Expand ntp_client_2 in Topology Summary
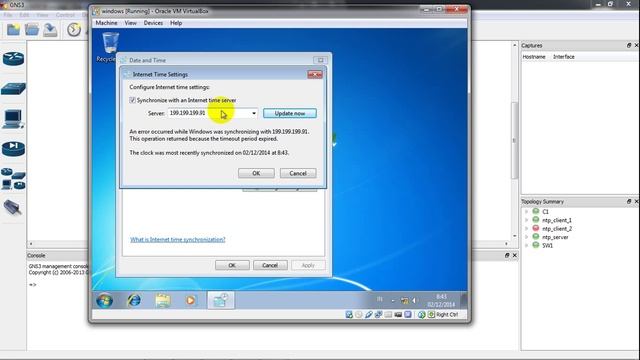Screen dimensions: 640x360 (527, 229)
